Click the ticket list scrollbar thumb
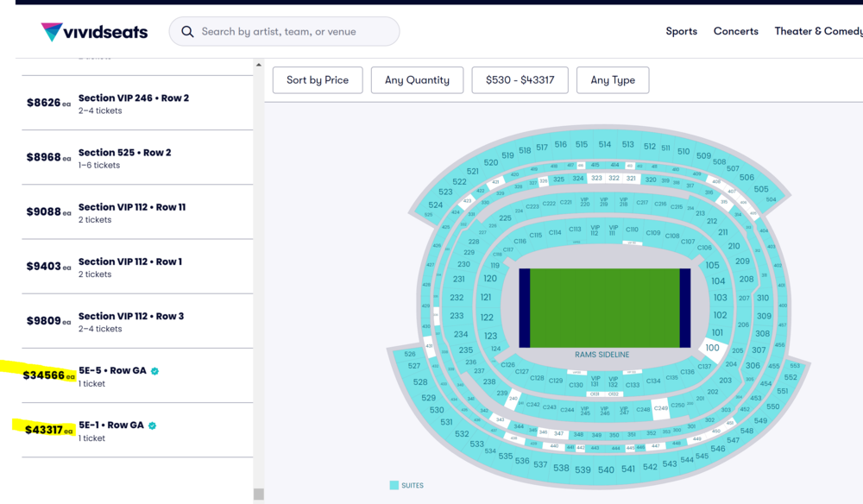The height and width of the screenshot is (504, 863). (258, 495)
